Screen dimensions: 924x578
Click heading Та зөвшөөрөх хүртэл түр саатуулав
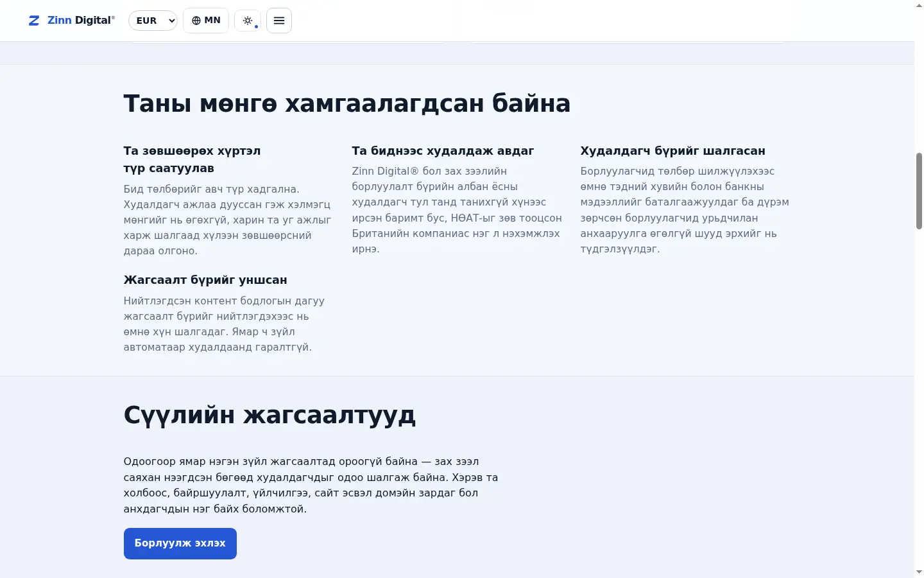click(x=193, y=159)
